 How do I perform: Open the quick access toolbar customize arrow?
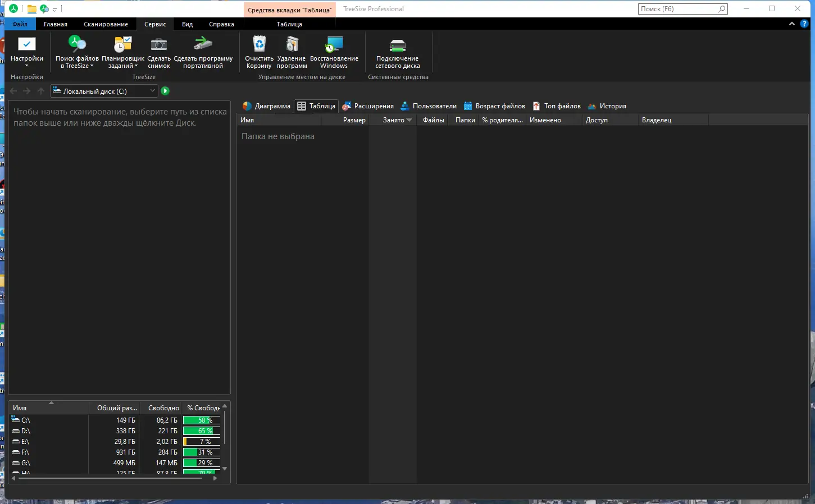click(x=54, y=10)
